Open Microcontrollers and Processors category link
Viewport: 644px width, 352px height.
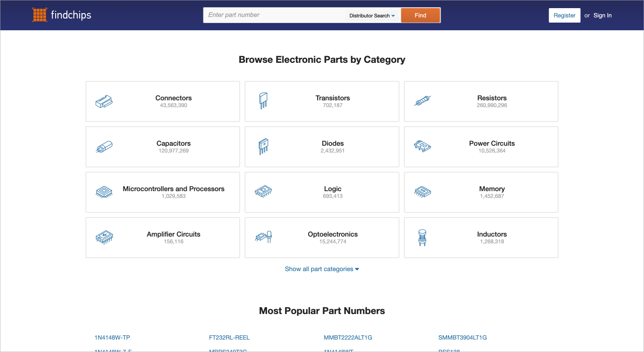(174, 189)
